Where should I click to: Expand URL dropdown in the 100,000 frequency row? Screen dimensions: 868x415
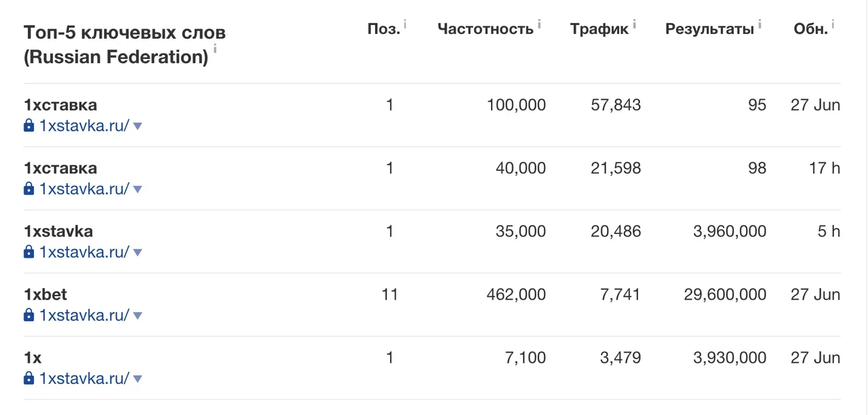tap(138, 126)
